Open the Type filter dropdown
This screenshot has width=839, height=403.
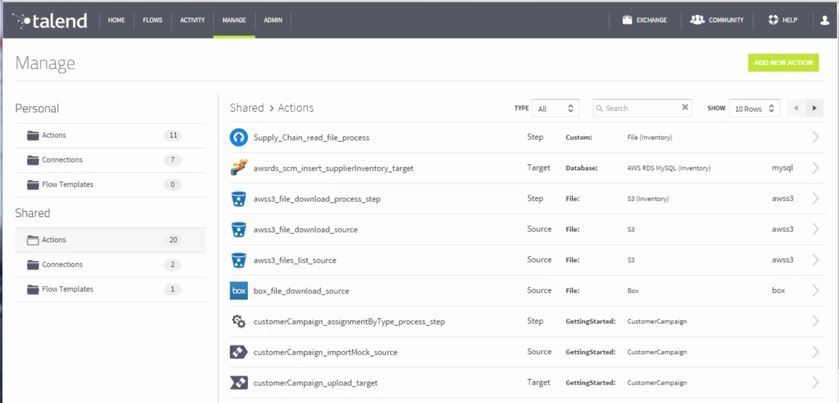point(556,108)
